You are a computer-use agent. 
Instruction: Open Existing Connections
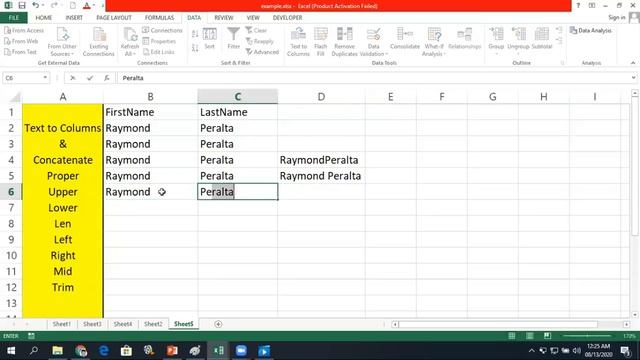[98, 42]
